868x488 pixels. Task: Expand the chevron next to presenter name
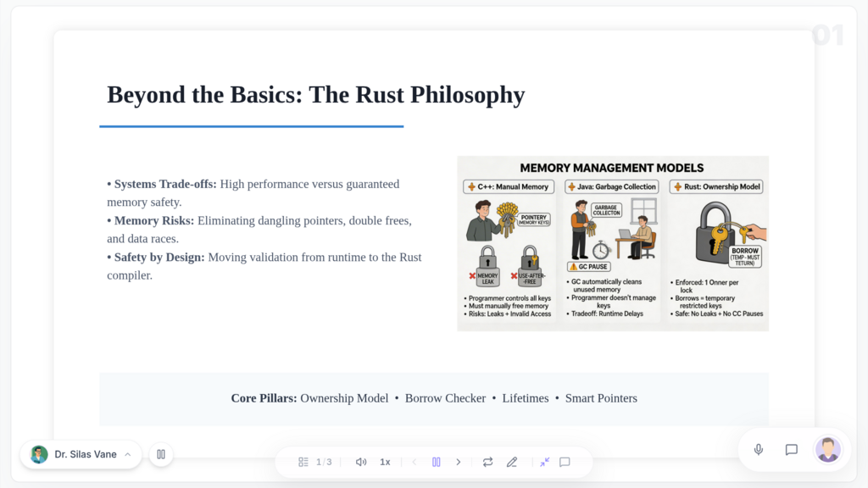pyautogui.click(x=128, y=454)
